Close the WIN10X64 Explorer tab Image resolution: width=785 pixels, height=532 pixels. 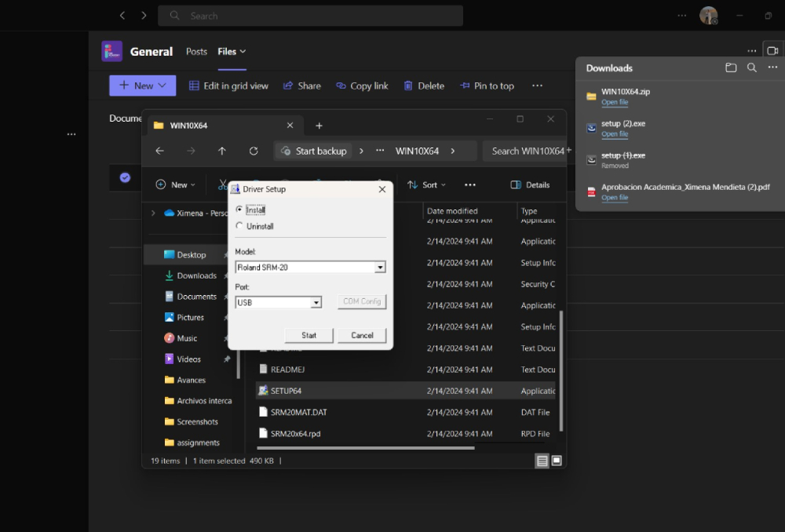[290, 126]
